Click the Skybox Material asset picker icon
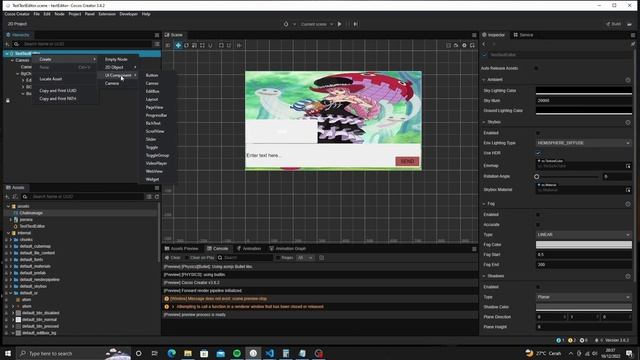 (x=628, y=190)
